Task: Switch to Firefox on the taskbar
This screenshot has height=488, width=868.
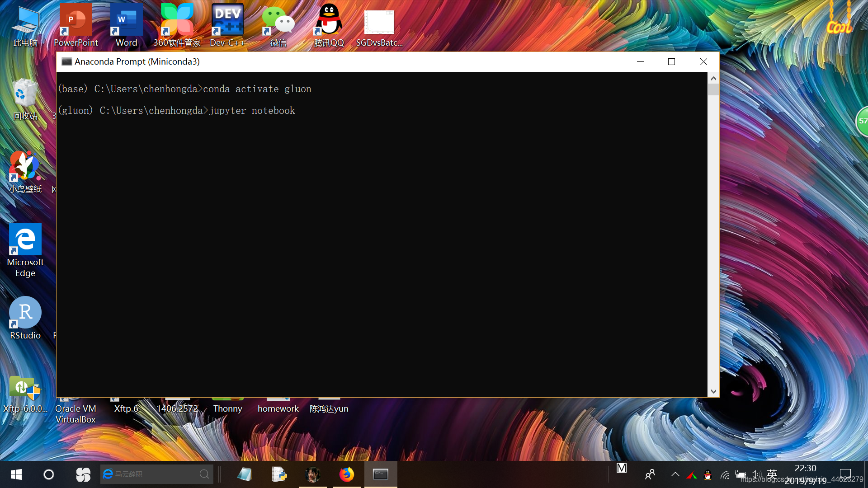Action: click(347, 474)
